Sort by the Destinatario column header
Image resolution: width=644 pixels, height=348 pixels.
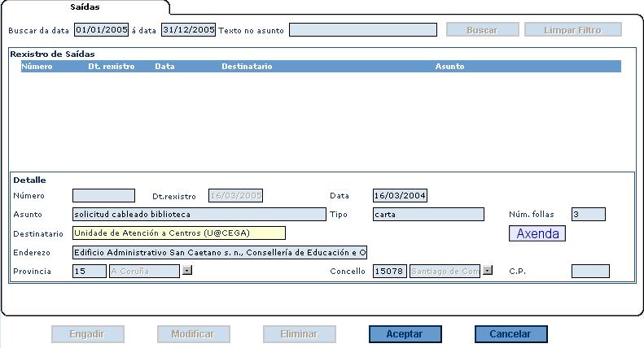click(247, 67)
